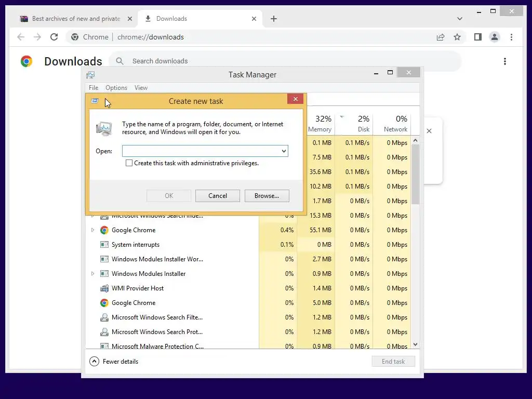Open the Task Manager View menu
The height and width of the screenshot is (399, 532).
point(141,87)
